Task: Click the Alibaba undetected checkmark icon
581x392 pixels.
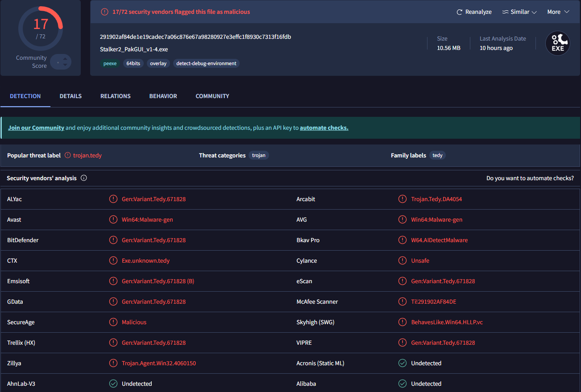Action: click(403, 384)
